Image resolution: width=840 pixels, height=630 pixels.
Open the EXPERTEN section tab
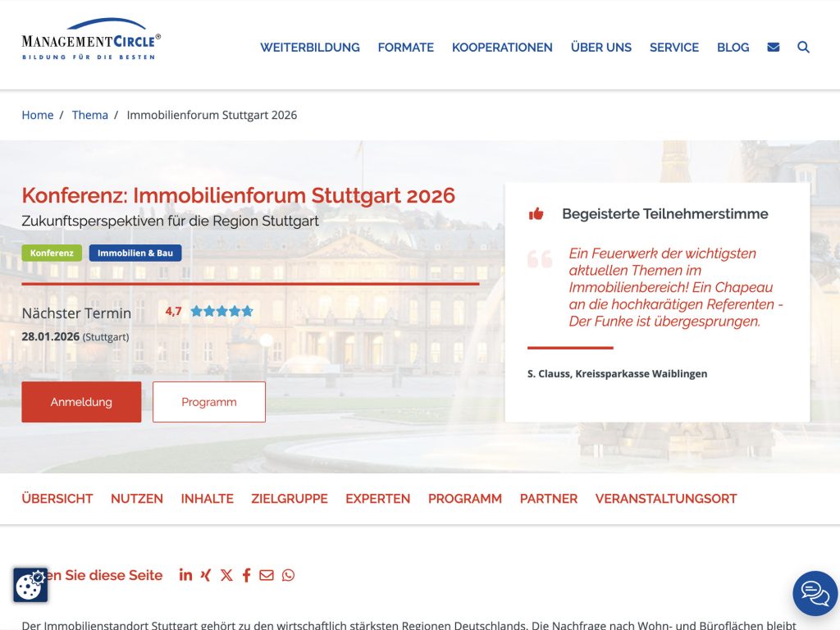[377, 498]
